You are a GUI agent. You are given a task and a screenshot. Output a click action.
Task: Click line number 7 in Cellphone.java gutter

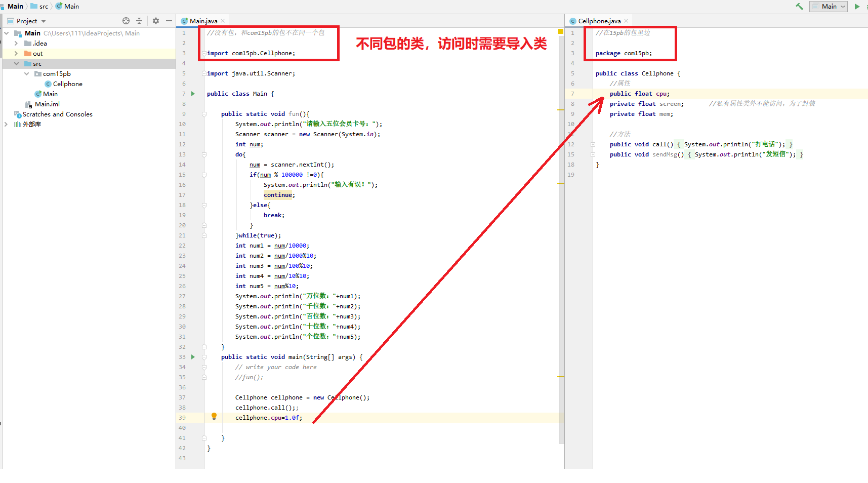572,94
